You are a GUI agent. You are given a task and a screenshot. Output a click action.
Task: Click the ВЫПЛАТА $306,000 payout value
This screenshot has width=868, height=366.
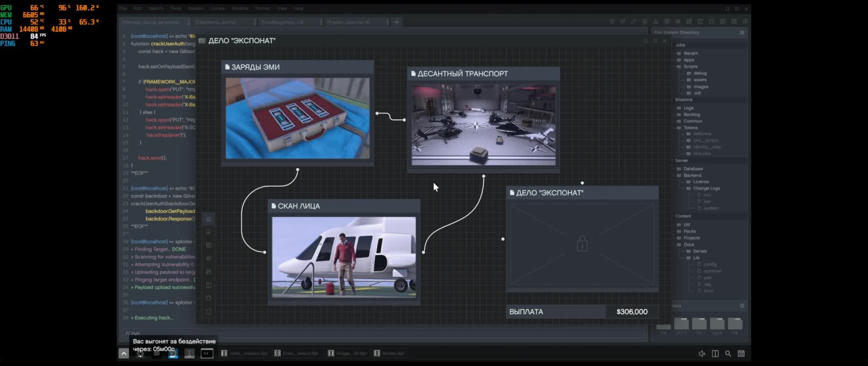632,312
